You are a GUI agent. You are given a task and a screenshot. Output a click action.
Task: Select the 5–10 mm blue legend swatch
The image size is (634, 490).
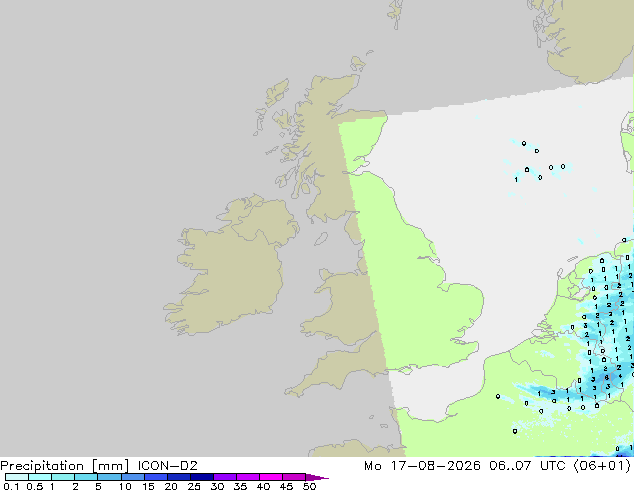[x=109, y=477]
